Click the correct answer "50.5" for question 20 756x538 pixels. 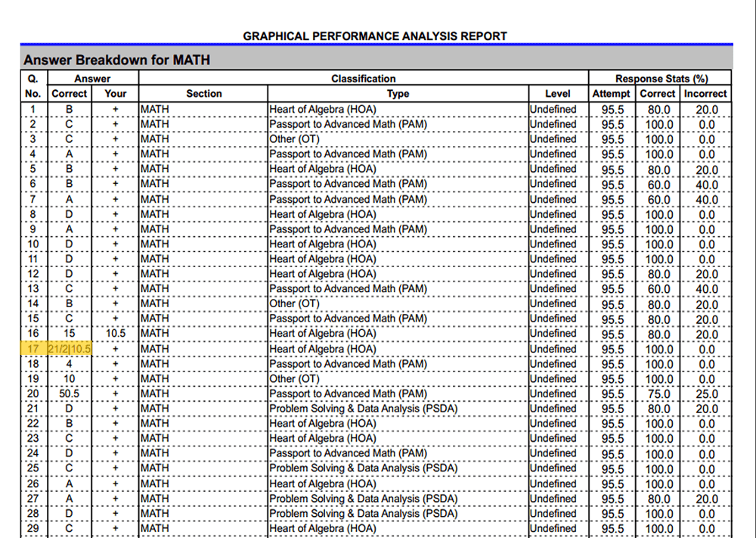(x=69, y=393)
